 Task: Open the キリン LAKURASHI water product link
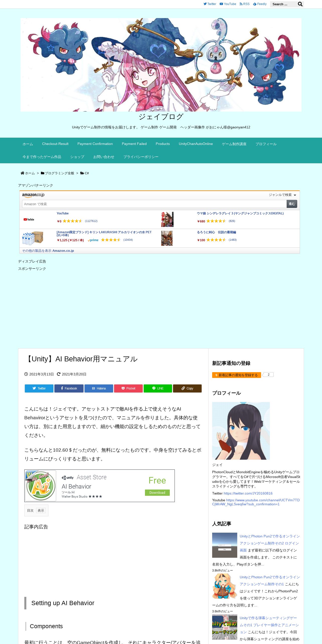point(104,233)
